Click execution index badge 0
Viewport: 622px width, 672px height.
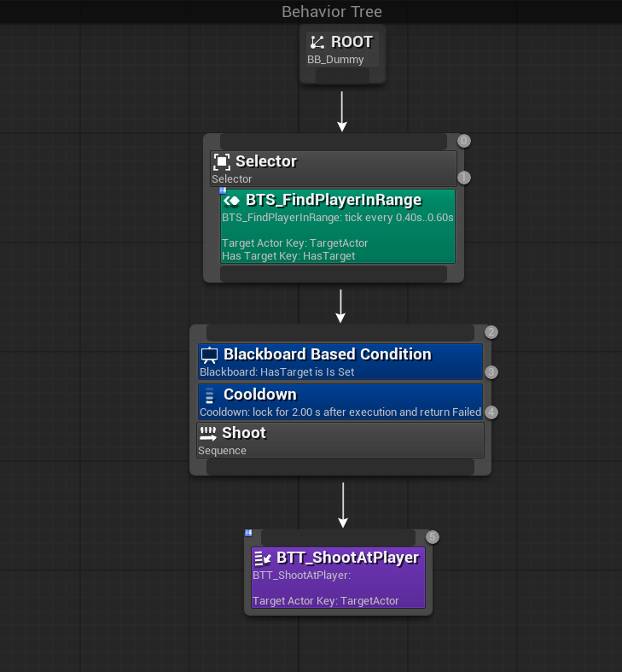[x=463, y=141]
